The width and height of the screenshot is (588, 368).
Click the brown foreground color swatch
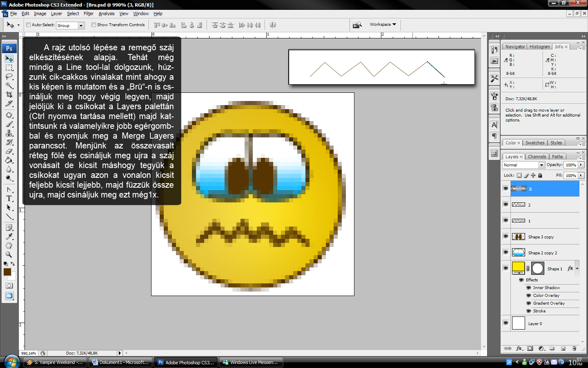coord(7,272)
